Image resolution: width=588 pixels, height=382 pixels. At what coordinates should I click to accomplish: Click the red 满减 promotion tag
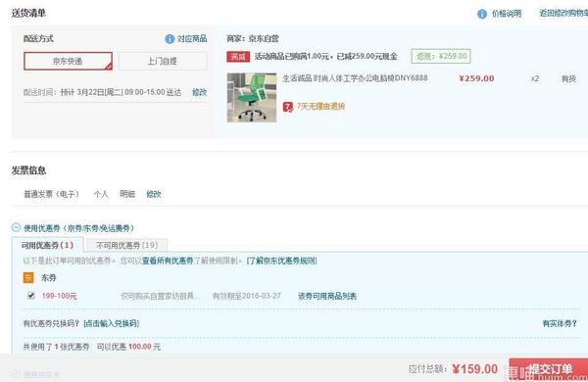point(238,57)
